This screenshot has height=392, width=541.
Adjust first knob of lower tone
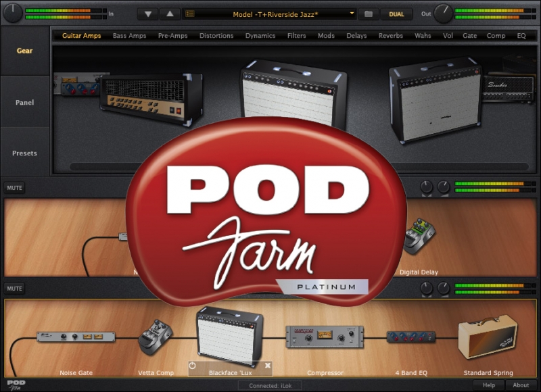427,288
